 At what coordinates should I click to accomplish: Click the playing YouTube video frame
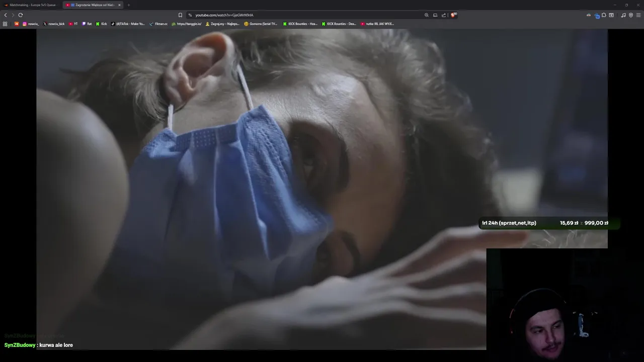[322, 190]
